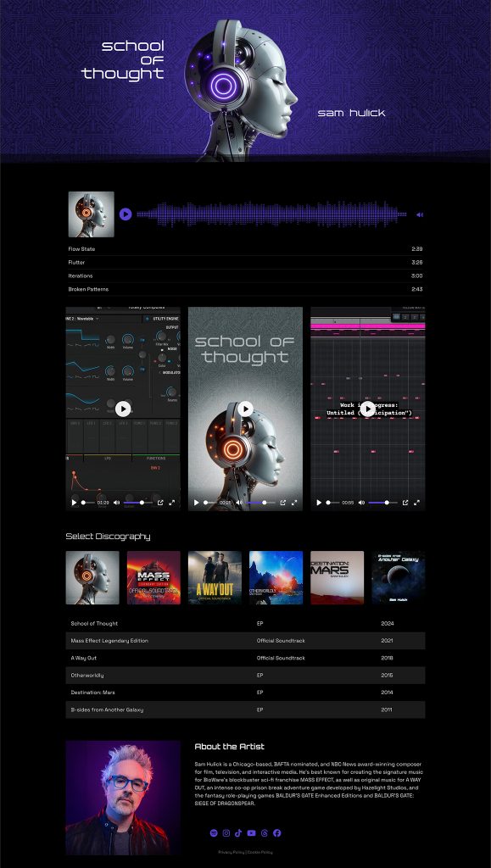
Task: Open the TikTok profile icon
Action: 238,833
